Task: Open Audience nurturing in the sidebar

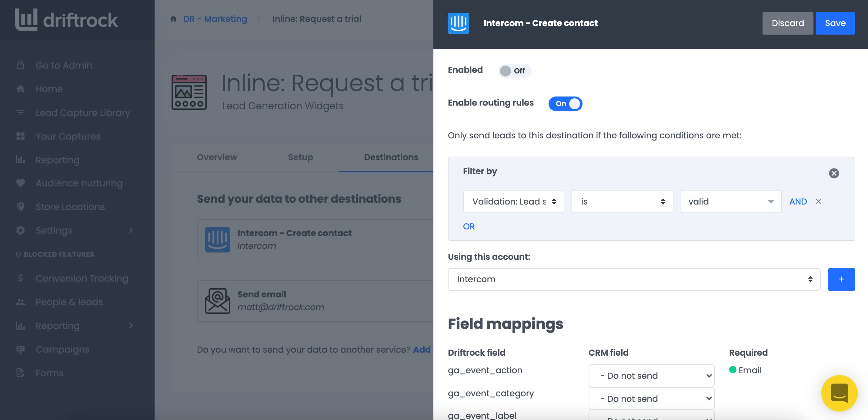Action: (x=79, y=183)
